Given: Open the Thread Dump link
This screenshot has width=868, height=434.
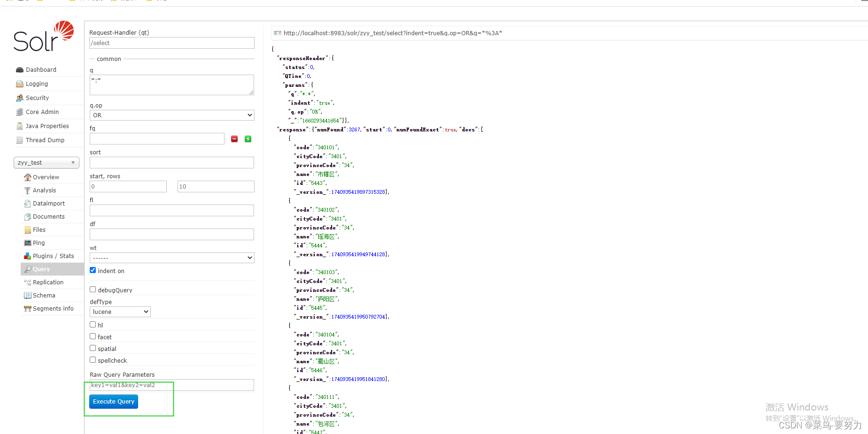Looking at the screenshot, I should click(x=45, y=140).
